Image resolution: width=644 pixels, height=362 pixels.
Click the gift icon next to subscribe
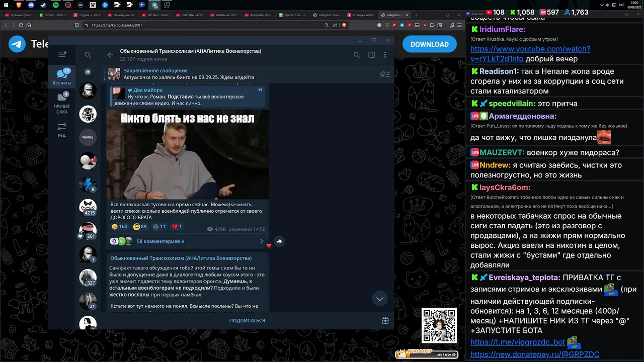385,320
